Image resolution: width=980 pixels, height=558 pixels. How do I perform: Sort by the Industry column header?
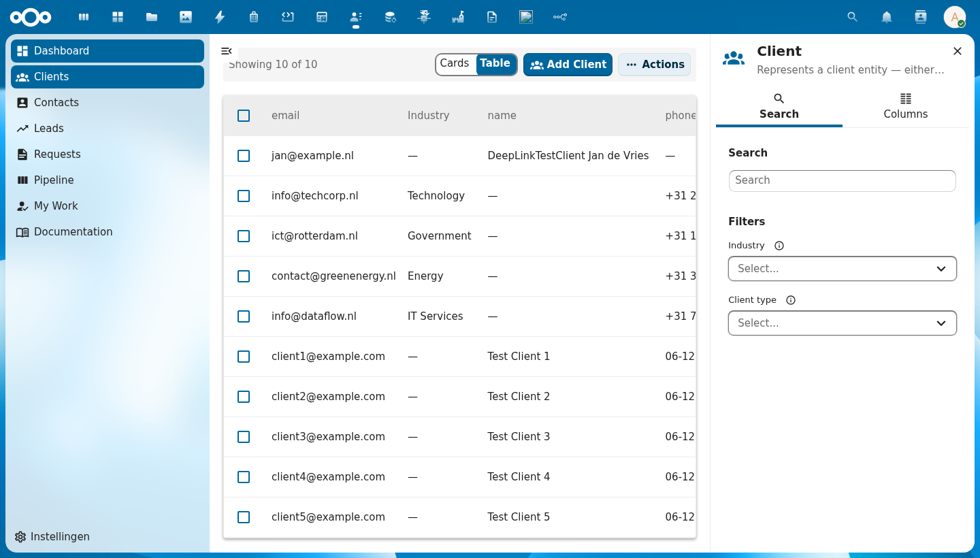428,116
